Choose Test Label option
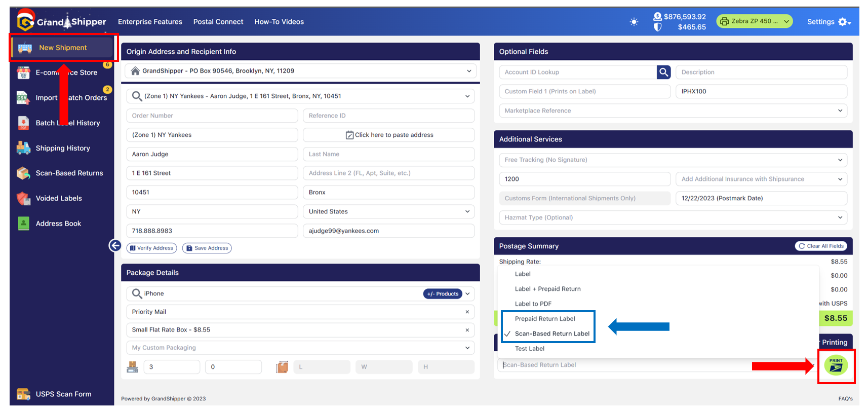 530,349
